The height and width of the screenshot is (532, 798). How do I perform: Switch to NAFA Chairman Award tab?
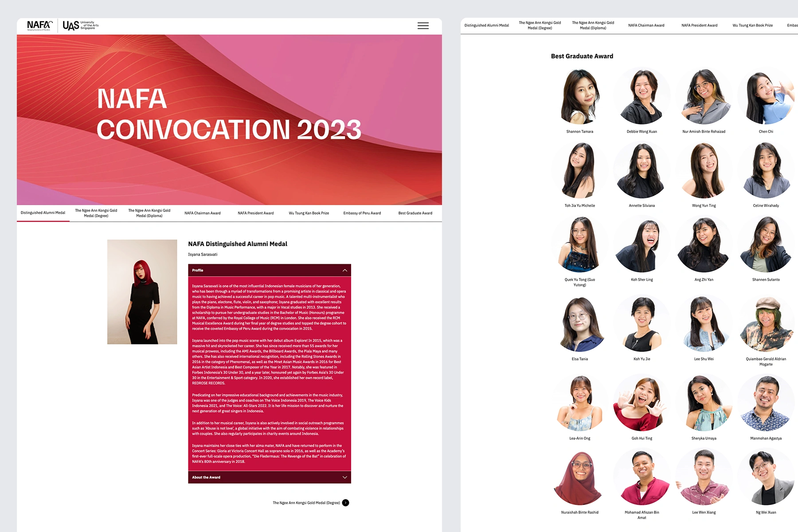coord(203,213)
